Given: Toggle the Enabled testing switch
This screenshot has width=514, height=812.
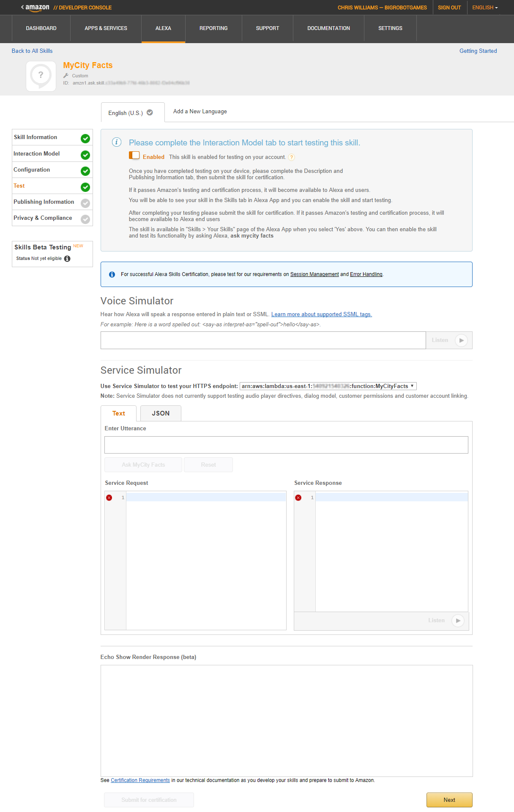Looking at the screenshot, I should tap(134, 156).
